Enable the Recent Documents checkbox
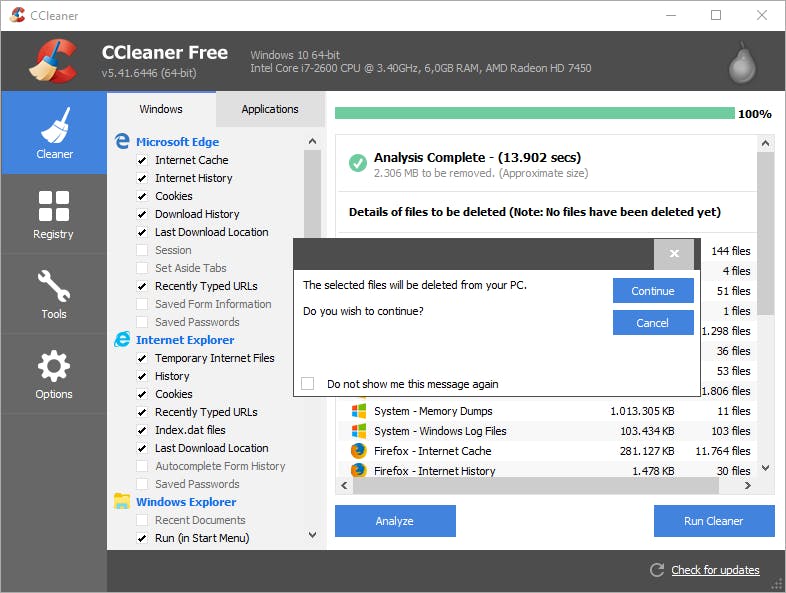Screen dimensions: 786x593 coord(142,520)
